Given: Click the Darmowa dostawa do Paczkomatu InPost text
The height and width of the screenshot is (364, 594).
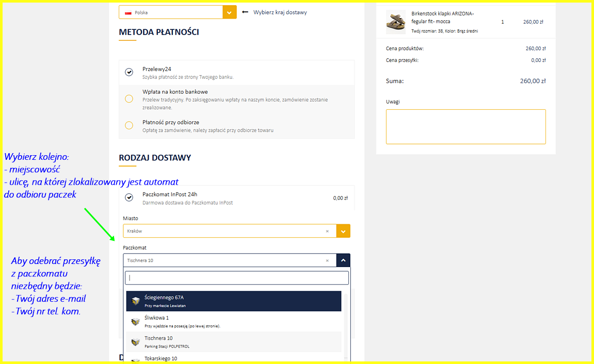Looking at the screenshot, I should click(x=187, y=203).
